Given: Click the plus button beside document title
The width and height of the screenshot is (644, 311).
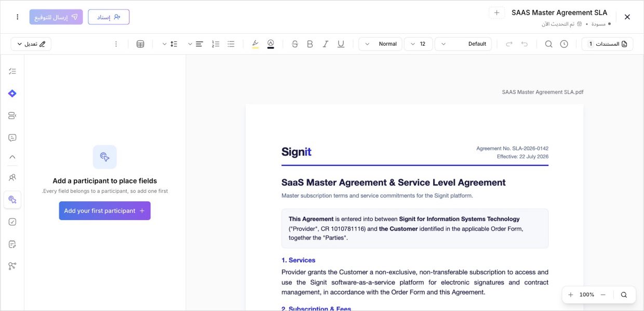Looking at the screenshot, I should pos(497,12).
